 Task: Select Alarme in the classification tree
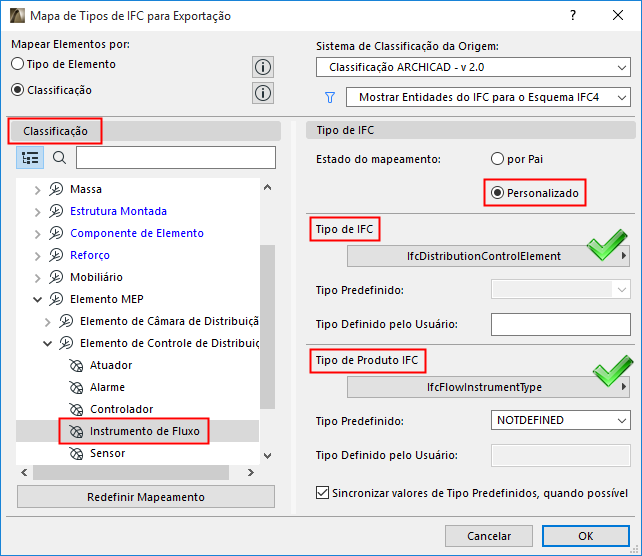pyautogui.click(x=107, y=387)
